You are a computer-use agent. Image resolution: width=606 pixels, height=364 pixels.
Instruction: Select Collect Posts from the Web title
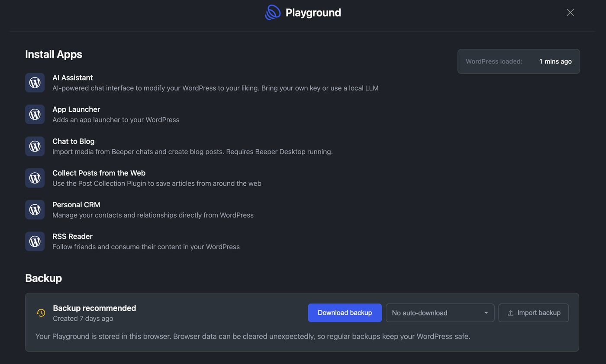99,173
